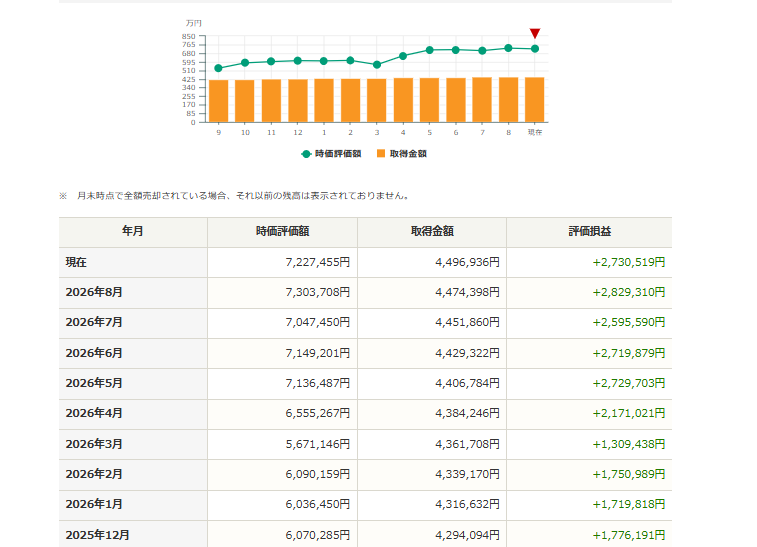The width and height of the screenshot is (757, 547).
Task: Click the green 時価評価額 legend dot
Action: pyautogui.click(x=306, y=154)
